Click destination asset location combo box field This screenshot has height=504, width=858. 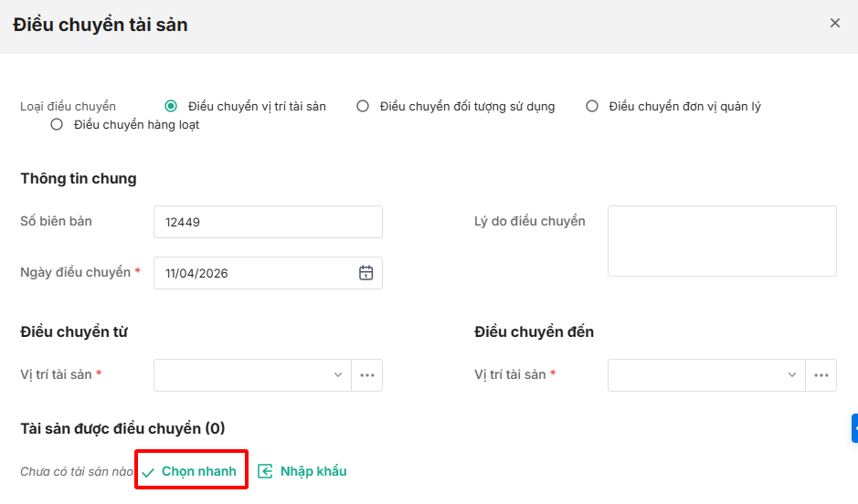[694, 375]
